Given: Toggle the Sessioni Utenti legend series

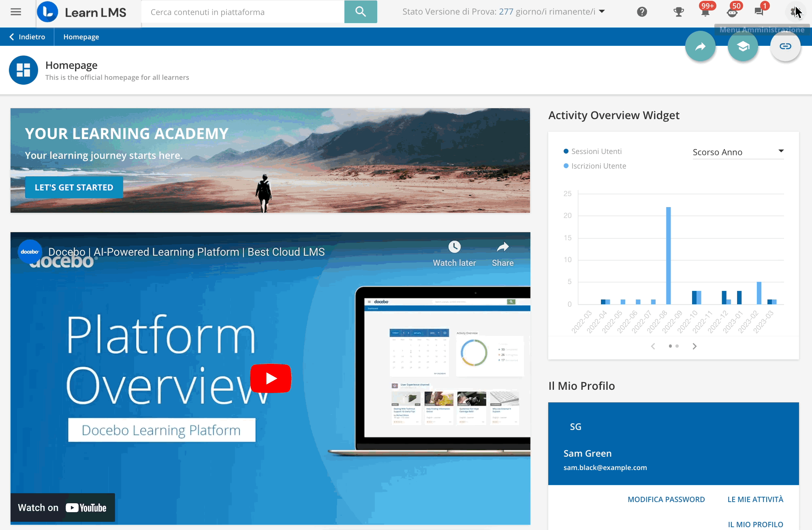Looking at the screenshot, I should coord(592,151).
